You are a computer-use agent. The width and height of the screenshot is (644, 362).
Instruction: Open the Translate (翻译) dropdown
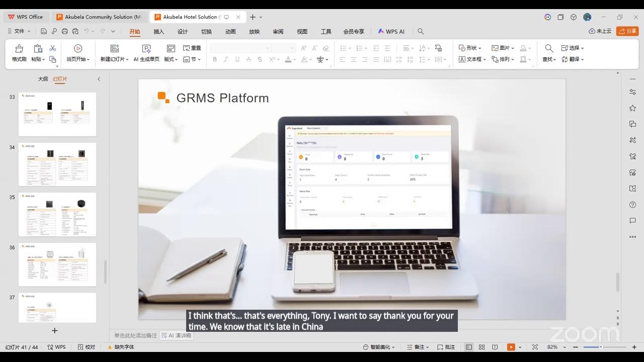[573, 59]
